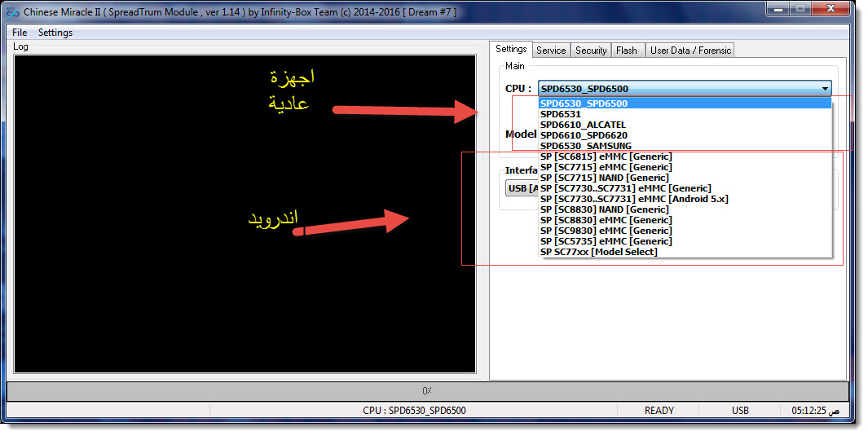This screenshot has height=436, width=868.
Task: Collapse the CPU dropdown arrow
Action: pos(825,89)
